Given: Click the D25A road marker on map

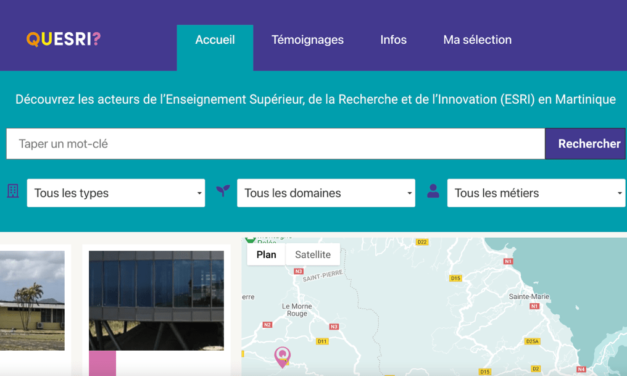Looking at the screenshot, I should 532,341.
